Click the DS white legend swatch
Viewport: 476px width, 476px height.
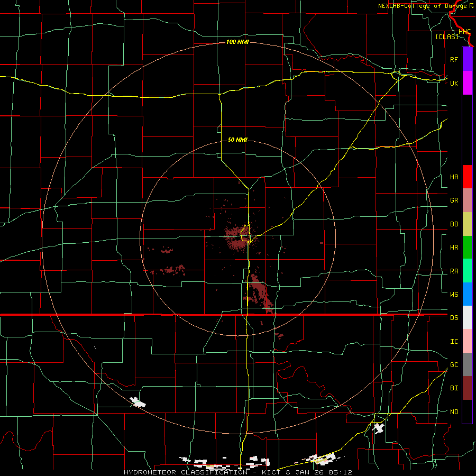(x=467, y=317)
